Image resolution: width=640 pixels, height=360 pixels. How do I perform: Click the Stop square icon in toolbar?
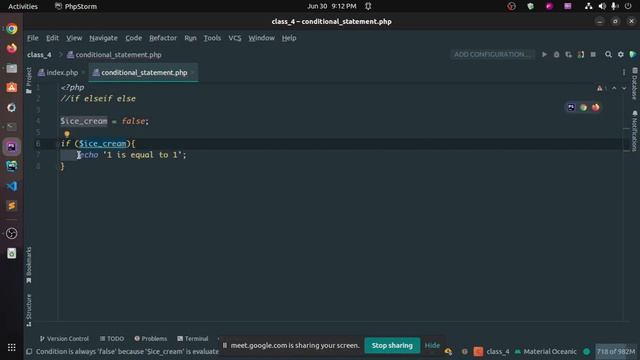pyautogui.click(x=593, y=54)
